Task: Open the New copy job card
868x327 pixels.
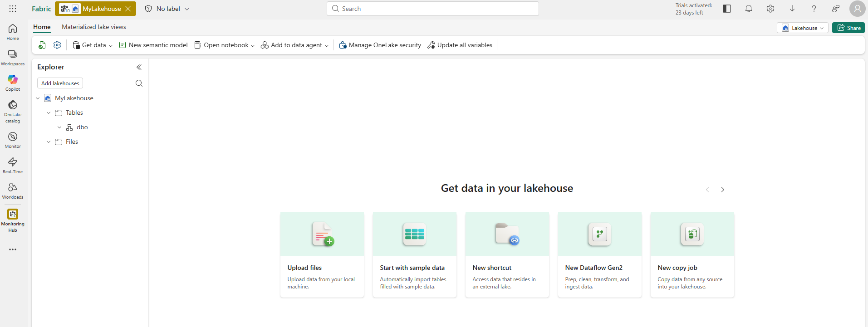Action: tap(692, 255)
